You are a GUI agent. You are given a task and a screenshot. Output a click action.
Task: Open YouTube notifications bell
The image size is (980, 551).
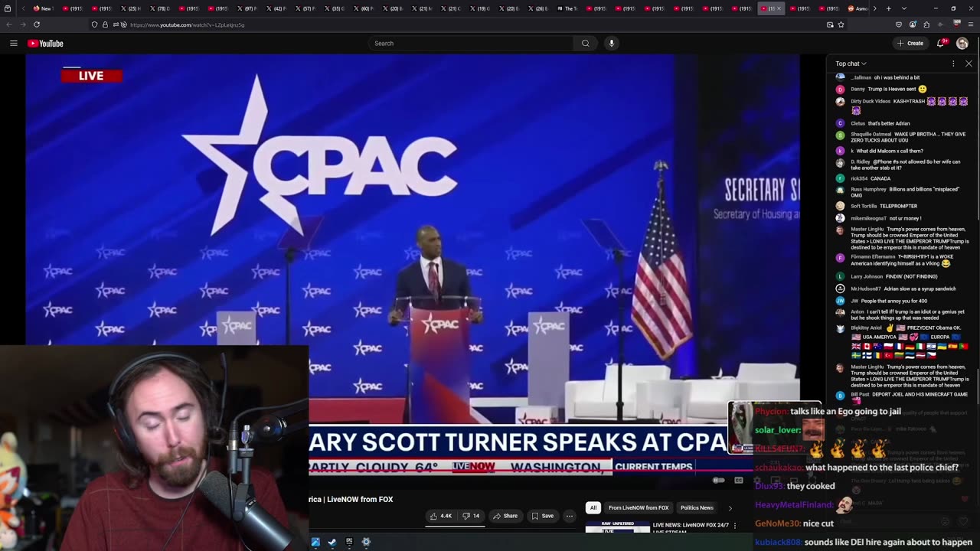(x=941, y=43)
